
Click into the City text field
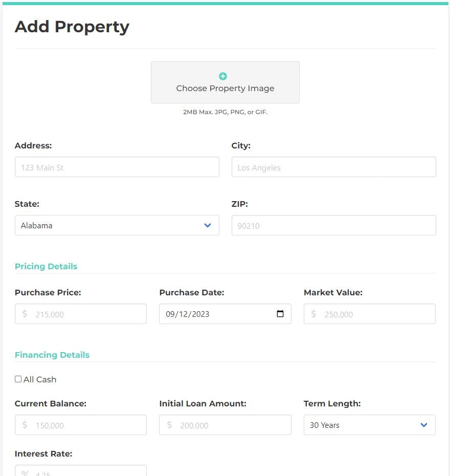(333, 167)
